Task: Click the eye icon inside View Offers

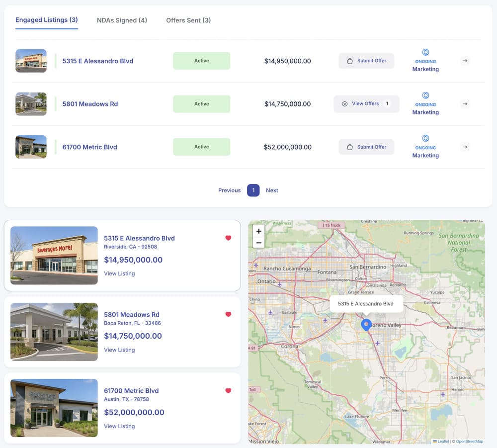Action: (x=344, y=104)
